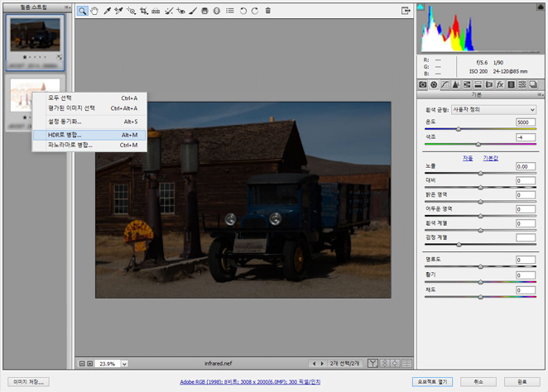548x392 pixels.
Task: Choose 파노라마로 병합 from context menu
Action: (x=70, y=145)
